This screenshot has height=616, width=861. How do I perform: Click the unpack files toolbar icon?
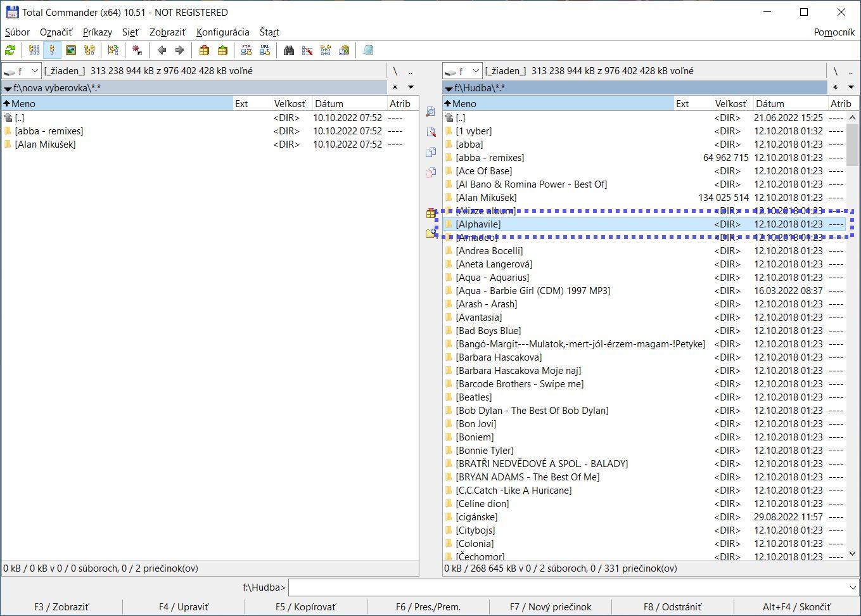pyautogui.click(x=222, y=50)
